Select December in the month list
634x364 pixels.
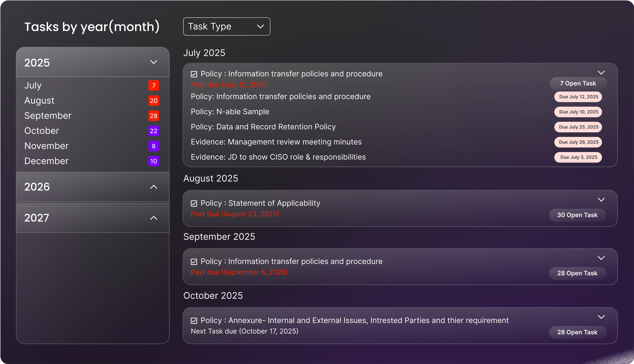46,161
